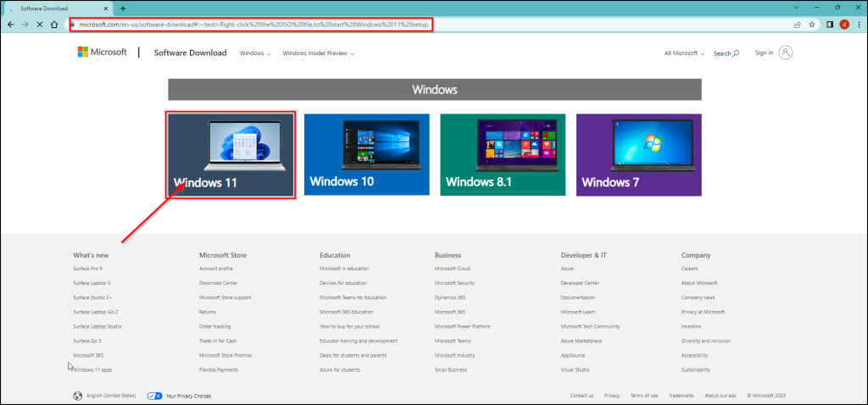The image size is (868, 405).
Task: Expand the All Microsoft menu
Action: click(x=684, y=53)
